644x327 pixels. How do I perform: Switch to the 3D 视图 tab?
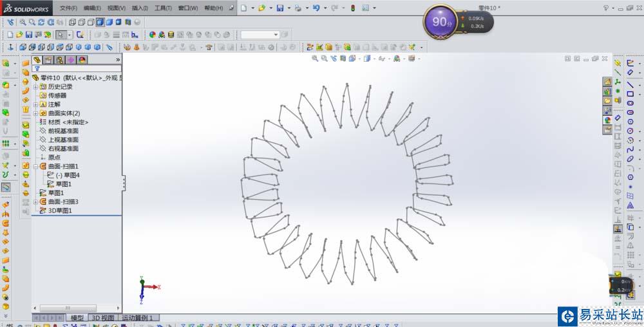(102, 317)
